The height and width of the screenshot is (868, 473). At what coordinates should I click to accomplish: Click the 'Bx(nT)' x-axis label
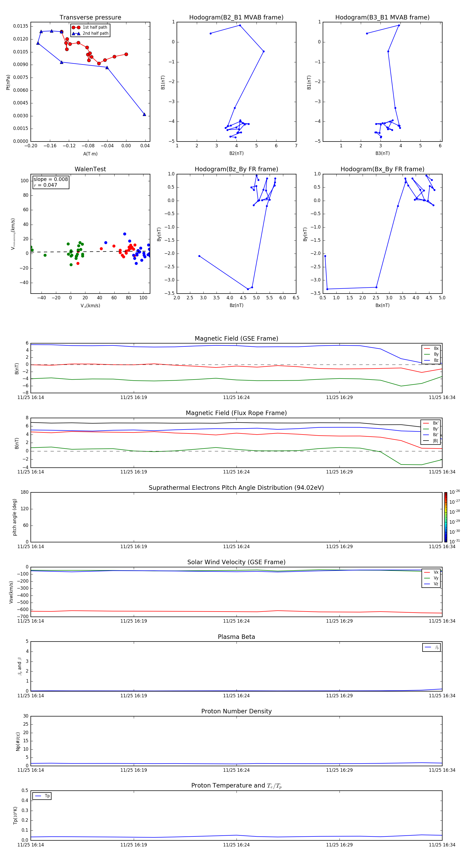pos(382,305)
